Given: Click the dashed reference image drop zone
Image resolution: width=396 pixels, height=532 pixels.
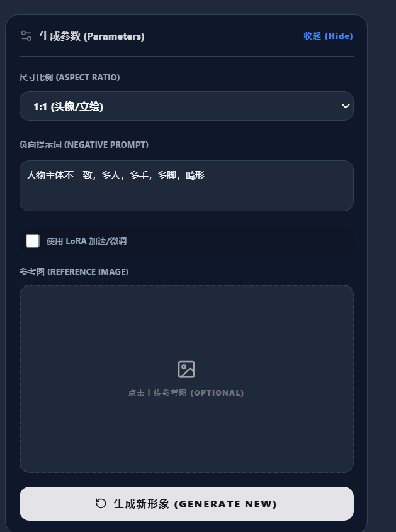Looking at the screenshot, I should [186, 379].
